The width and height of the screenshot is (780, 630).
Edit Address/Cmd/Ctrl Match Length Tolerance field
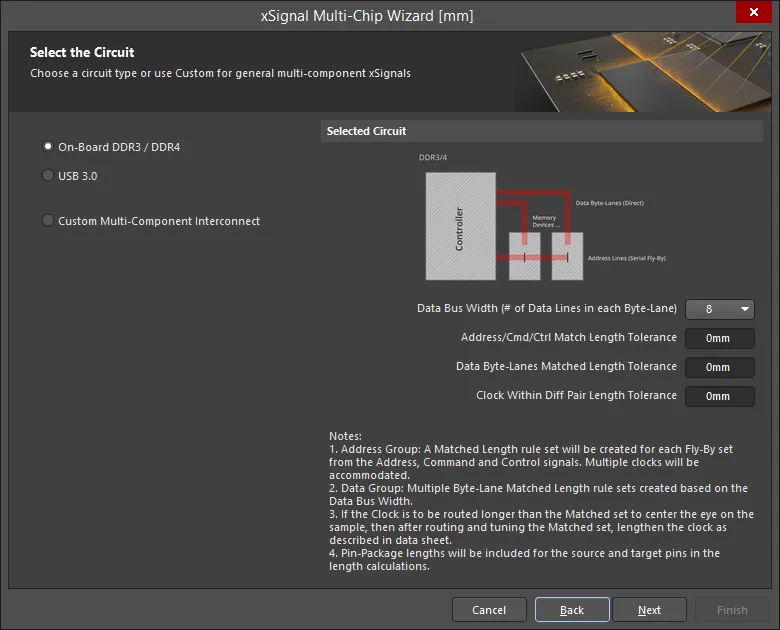point(720,338)
